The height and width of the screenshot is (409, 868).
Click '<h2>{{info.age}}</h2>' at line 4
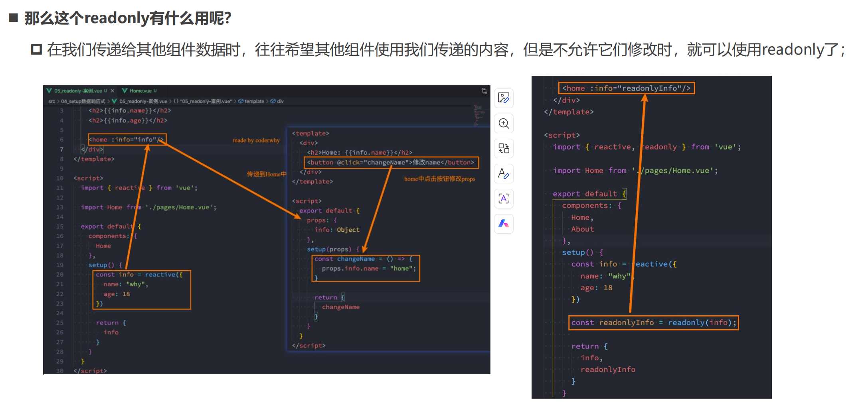click(128, 120)
